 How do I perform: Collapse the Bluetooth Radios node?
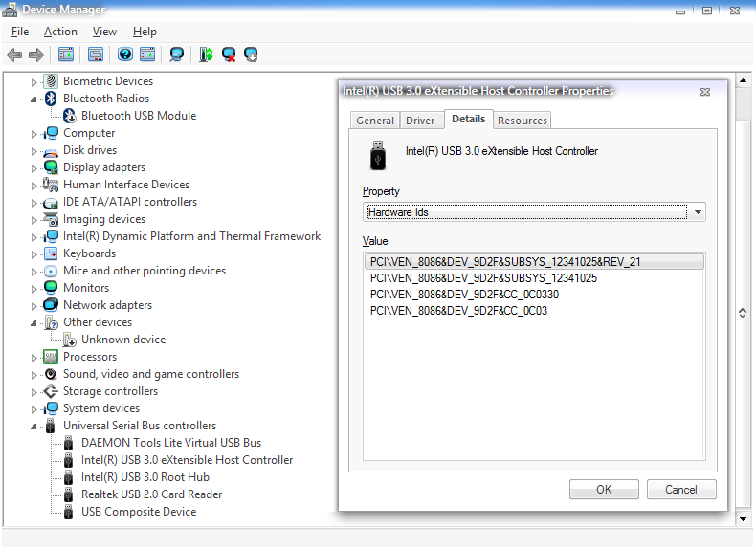tap(33, 99)
